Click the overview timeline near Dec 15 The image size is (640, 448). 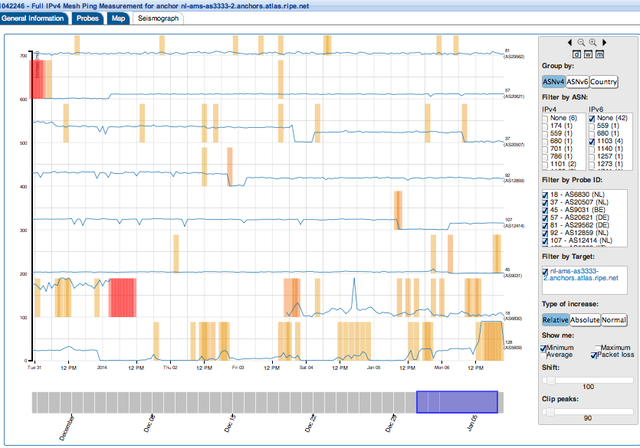tap(231, 403)
